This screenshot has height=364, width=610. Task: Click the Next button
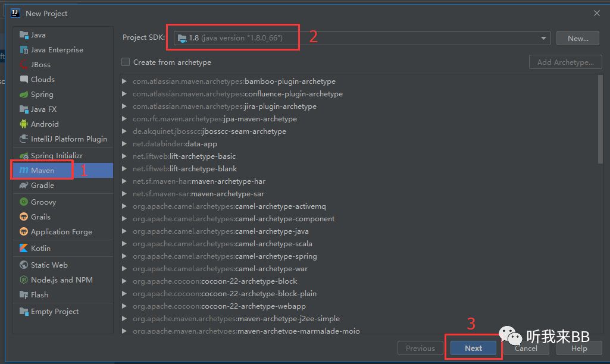[474, 348]
